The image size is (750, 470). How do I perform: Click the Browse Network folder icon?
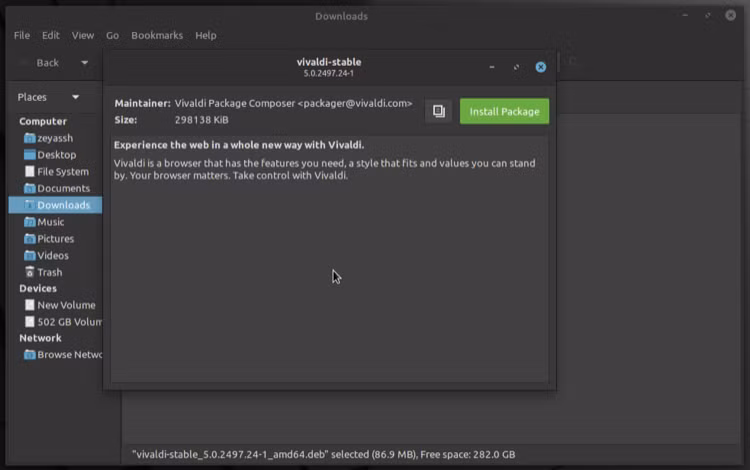[30, 355]
